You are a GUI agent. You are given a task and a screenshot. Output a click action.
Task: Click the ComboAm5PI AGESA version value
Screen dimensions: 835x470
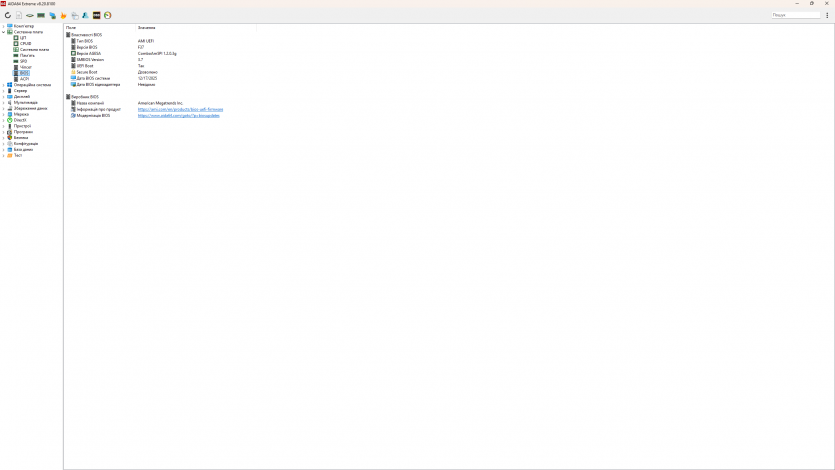157,53
